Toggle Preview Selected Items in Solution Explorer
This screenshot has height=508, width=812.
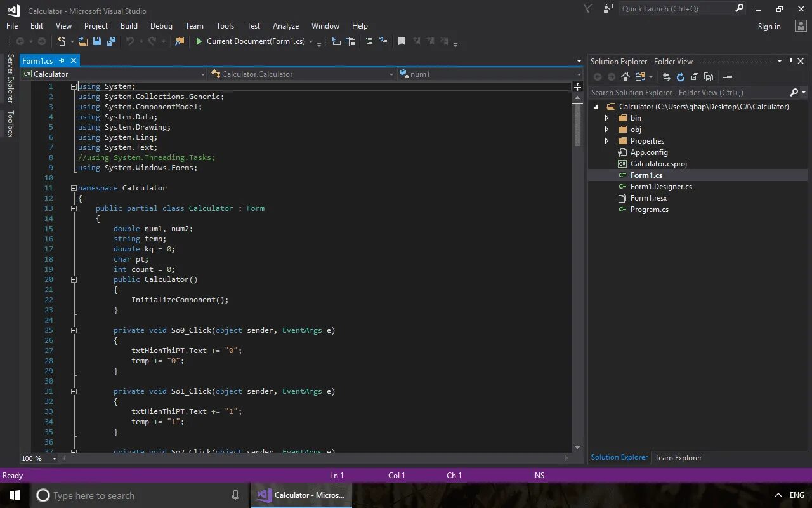pos(728,77)
